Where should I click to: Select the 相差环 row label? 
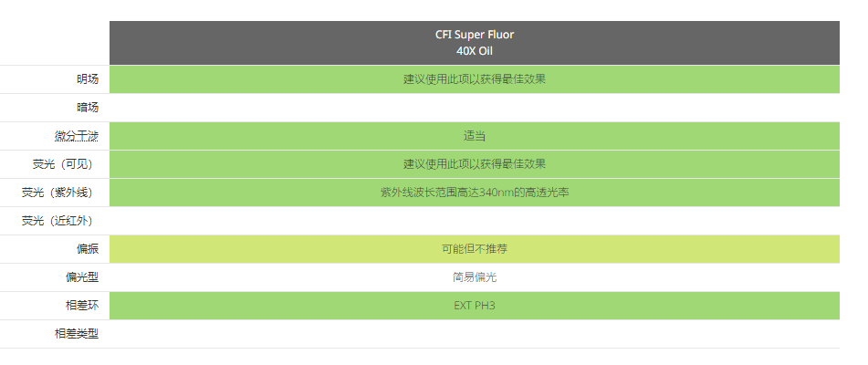(x=82, y=306)
